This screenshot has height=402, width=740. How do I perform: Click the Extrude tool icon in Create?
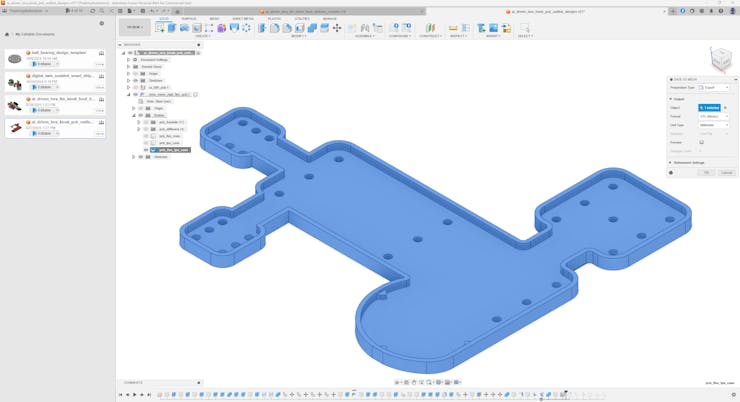[172, 28]
